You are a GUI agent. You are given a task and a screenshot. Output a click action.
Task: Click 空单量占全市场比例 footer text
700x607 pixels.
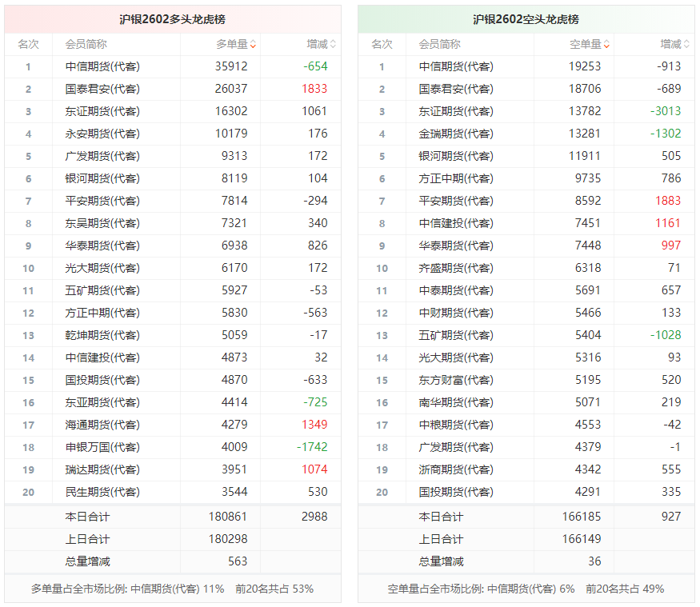pos(526,589)
